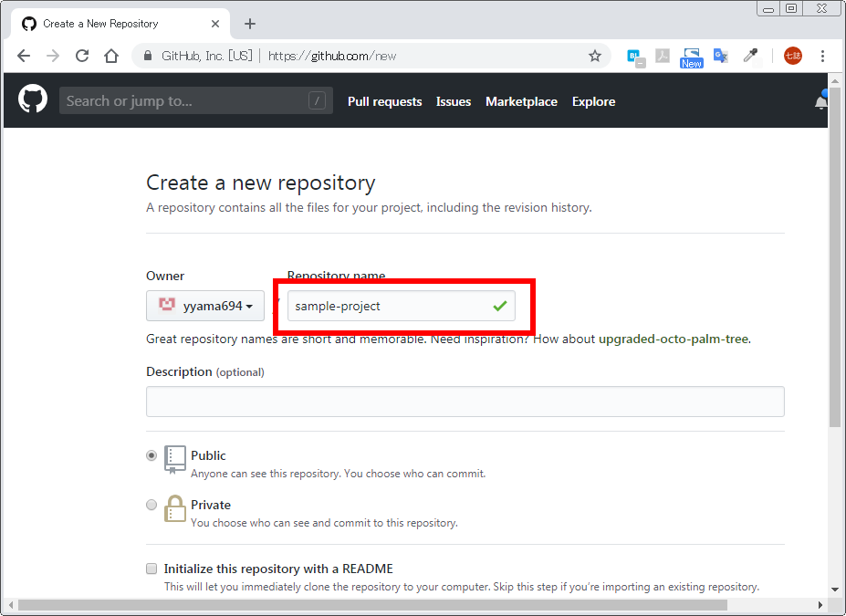Image resolution: width=846 pixels, height=616 pixels.
Task: Click the green checkmark in name field
Action: coord(499,306)
